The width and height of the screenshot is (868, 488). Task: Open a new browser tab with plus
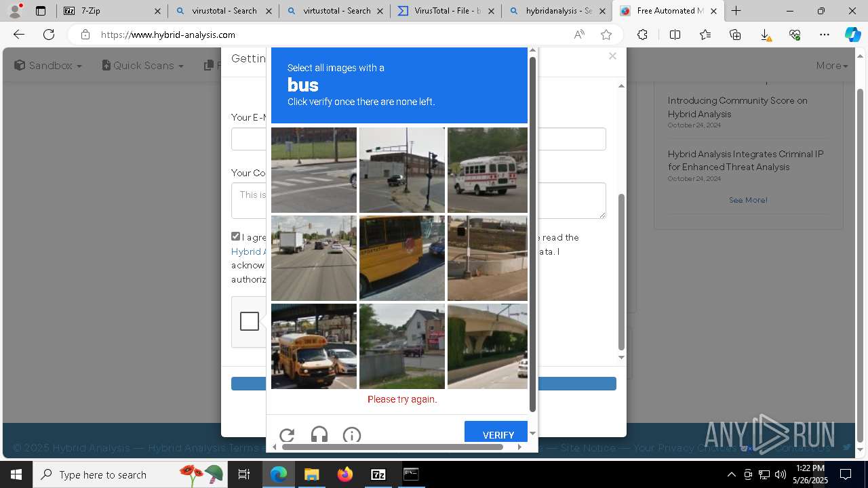(736, 11)
